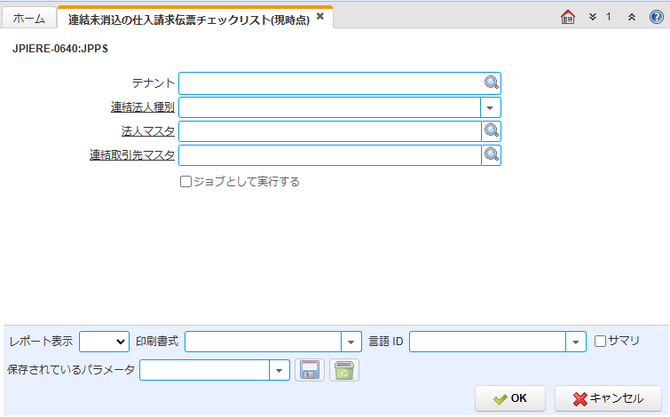Open the レポート表示 select box
The height and width of the screenshot is (417, 670).
pos(104,341)
